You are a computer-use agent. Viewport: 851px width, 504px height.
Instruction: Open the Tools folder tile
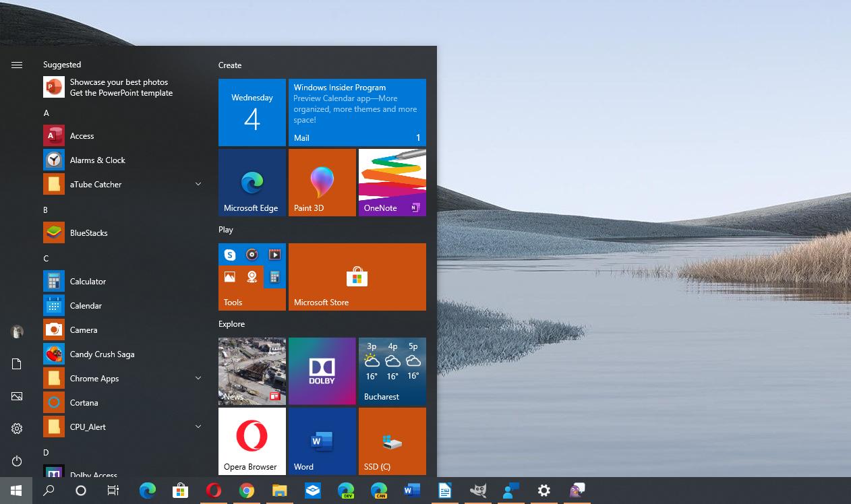[x=252, y=277]
